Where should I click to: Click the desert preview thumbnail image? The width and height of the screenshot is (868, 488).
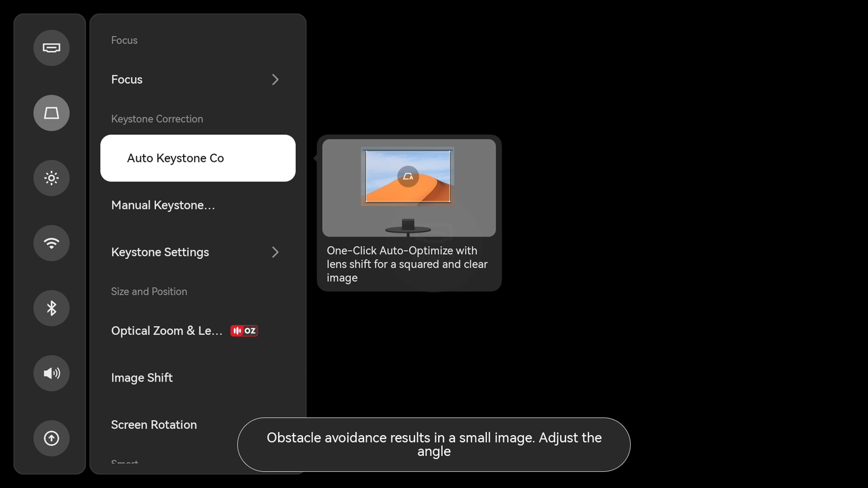click(x=408, y=188)
